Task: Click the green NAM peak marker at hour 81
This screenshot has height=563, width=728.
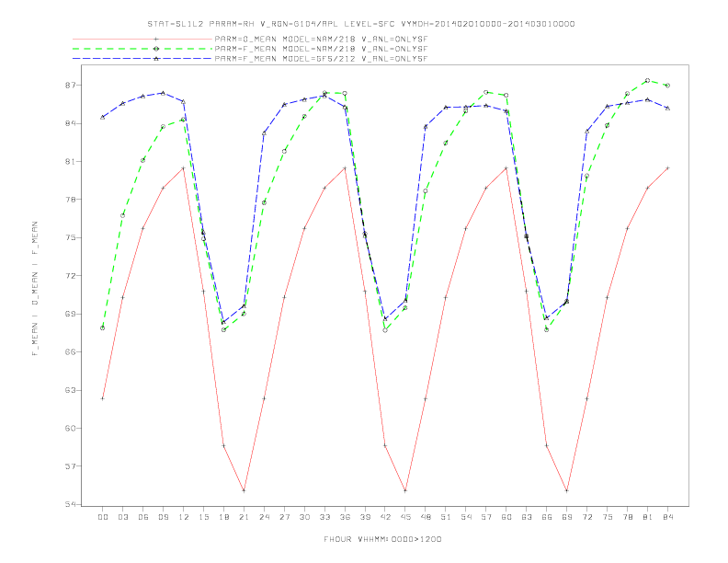Action: 648,80
